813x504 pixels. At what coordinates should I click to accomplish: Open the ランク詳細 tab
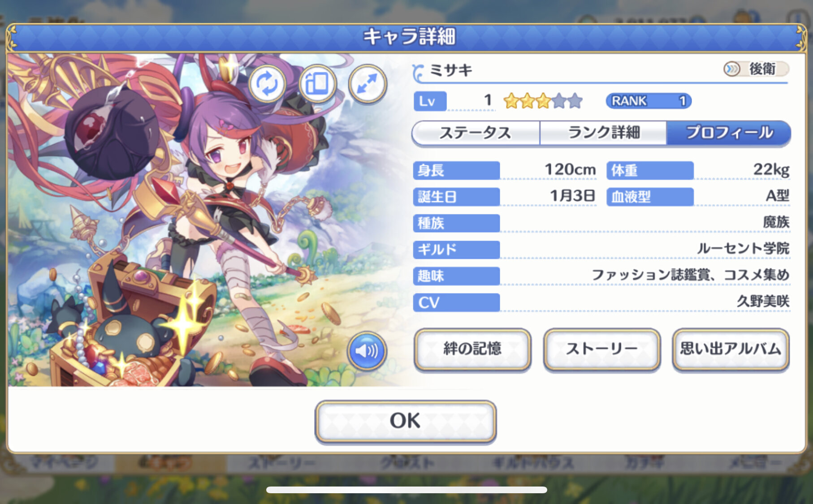coord(603,133)
